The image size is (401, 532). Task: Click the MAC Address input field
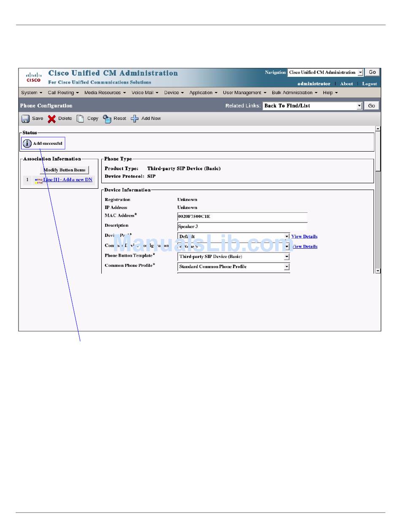[x=242, y=217]
